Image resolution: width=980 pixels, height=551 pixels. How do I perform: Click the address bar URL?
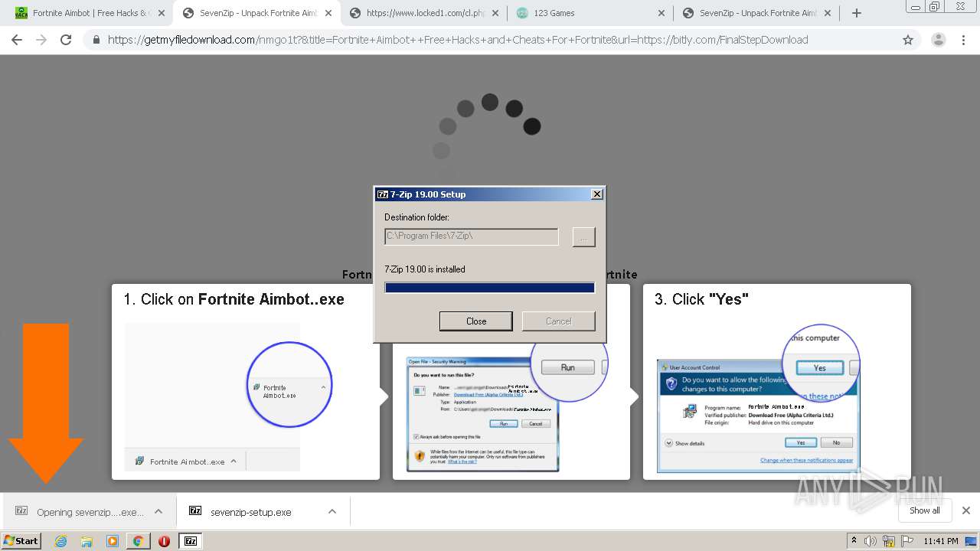pyautogui.click(x=458, y=40)
